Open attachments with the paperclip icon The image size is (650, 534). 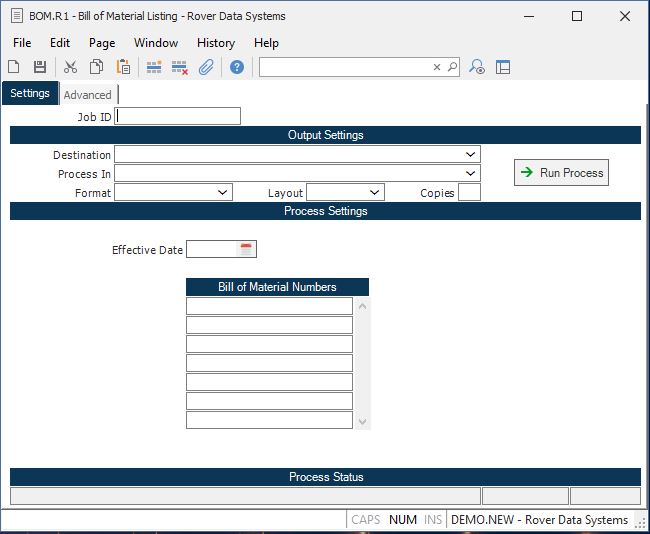(206, 67)
